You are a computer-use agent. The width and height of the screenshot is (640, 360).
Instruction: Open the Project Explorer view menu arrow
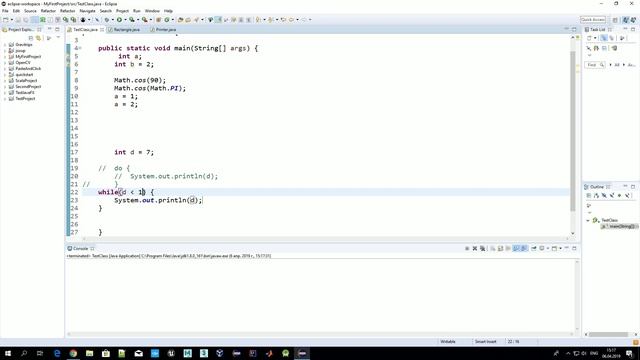pyautogui.click(x=58, y=38)
